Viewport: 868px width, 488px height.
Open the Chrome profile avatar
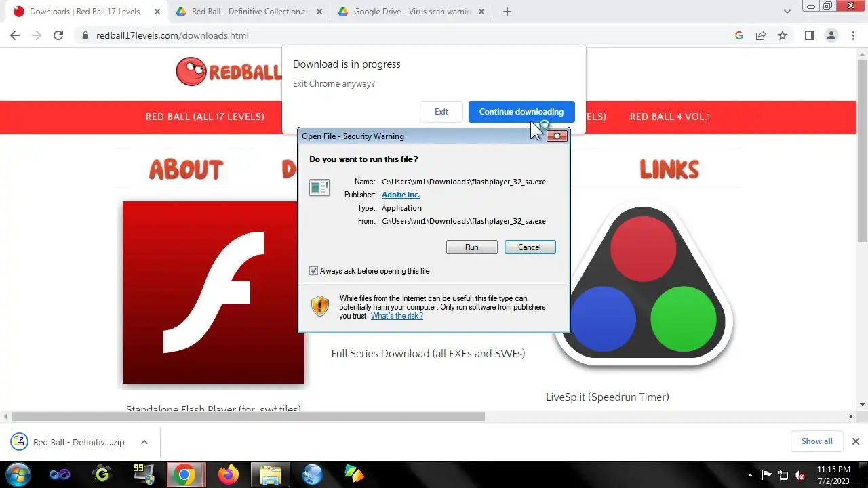tap(831, 35)
